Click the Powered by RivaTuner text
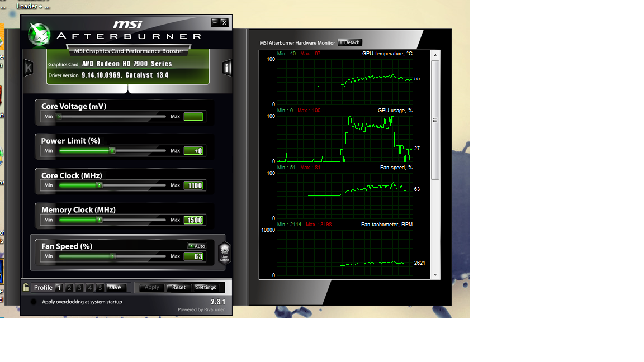644x362 pixels. pyautogui.click(x=201, y=309)
